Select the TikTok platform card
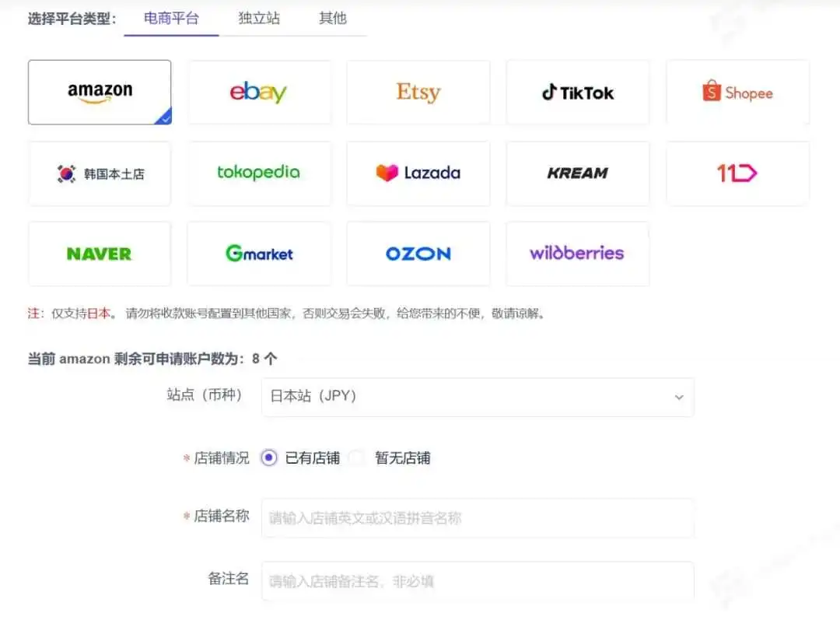The image size is (840, 620). (578, 92)
